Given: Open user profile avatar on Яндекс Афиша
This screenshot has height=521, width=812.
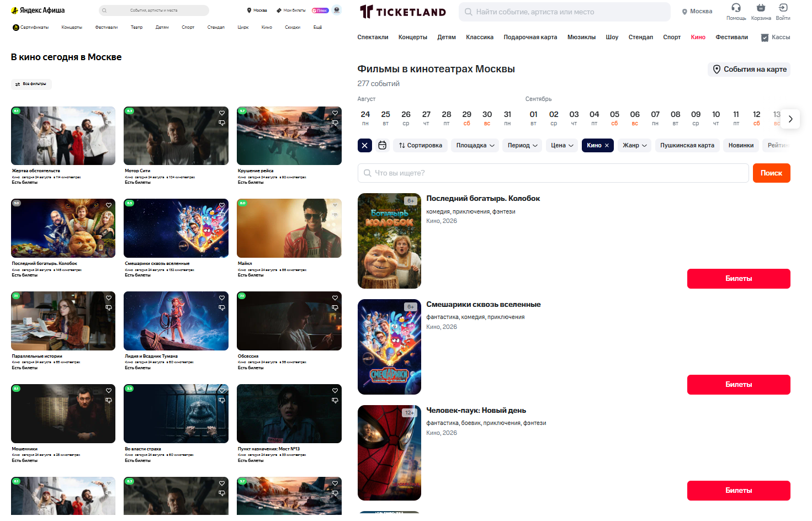Looking at the screenshot, I should (337, 10).
